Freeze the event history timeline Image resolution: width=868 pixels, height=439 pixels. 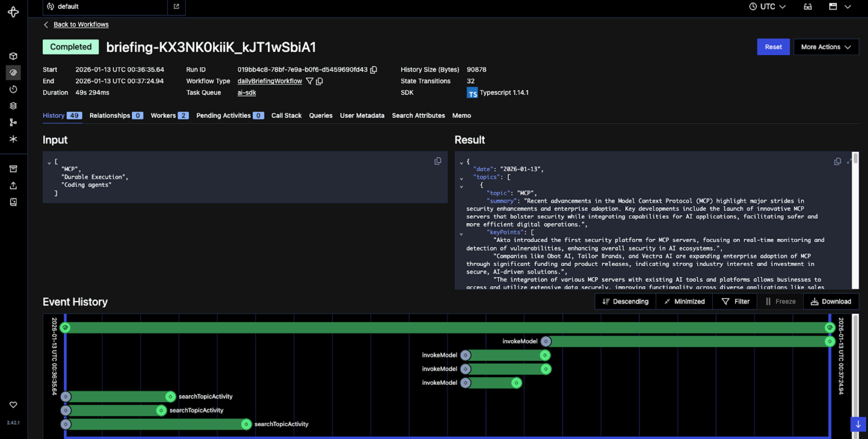781,301
